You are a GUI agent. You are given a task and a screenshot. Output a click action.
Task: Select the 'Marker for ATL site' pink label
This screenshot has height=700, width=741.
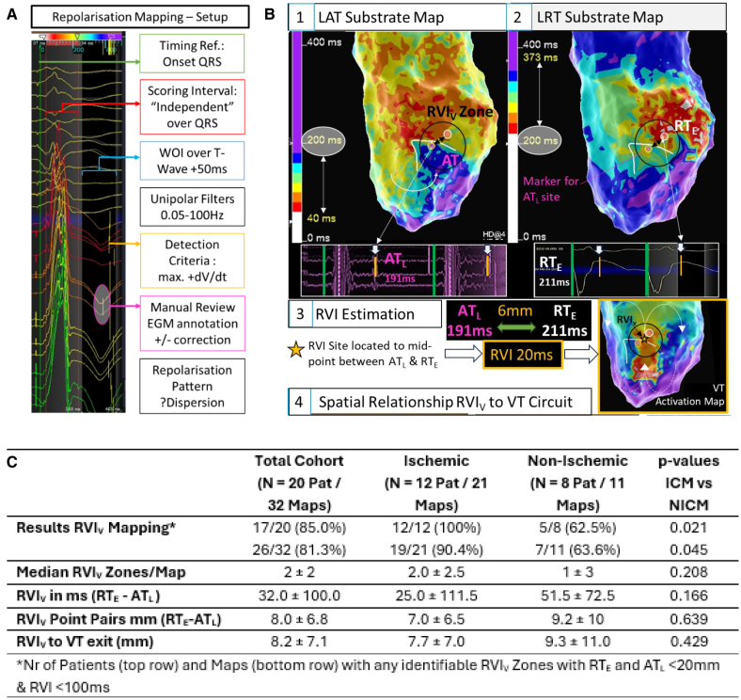[550, 189]
